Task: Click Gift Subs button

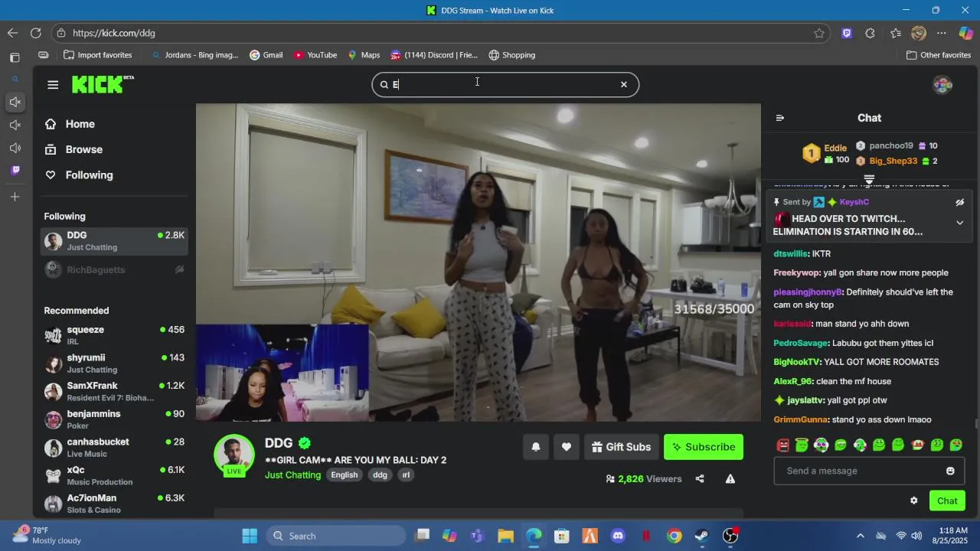Action: [x=622, y=447]
